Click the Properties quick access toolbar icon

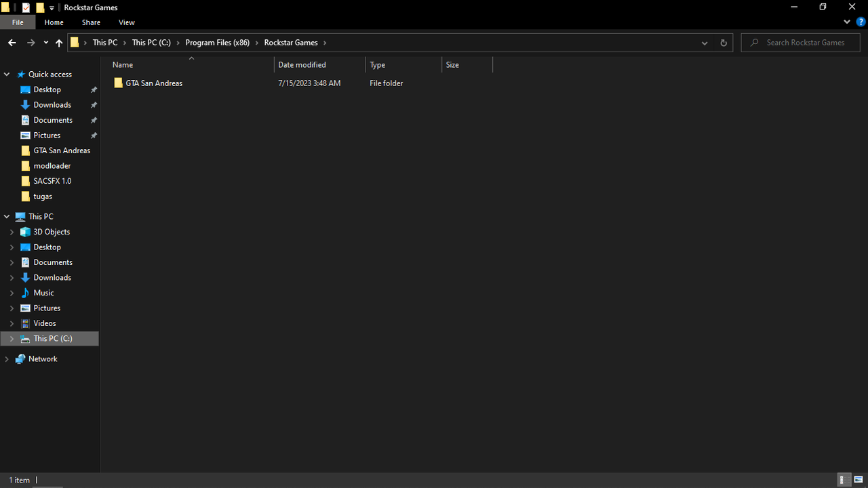[x=26, y=7]
